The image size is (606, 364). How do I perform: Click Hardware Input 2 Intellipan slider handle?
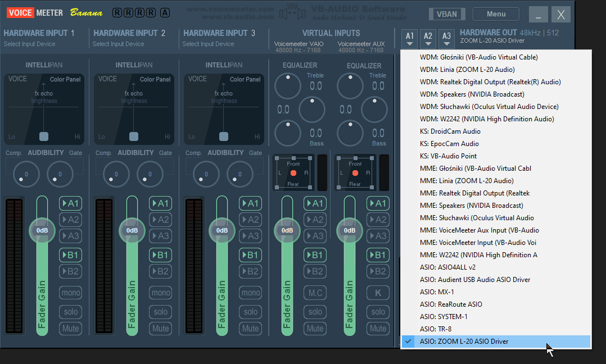[x=134, y=136]
